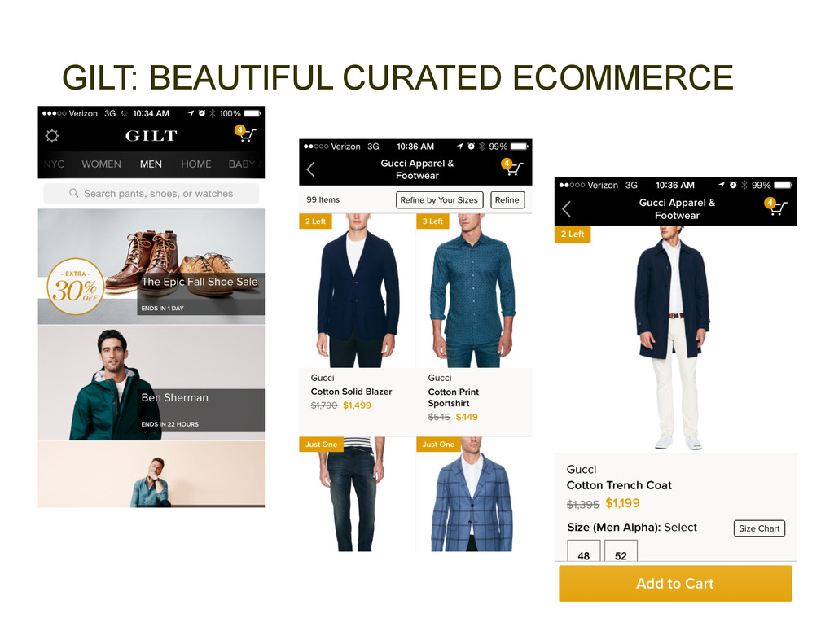Click the plain Refine button

pyautogui.click(x=507, y=200)
